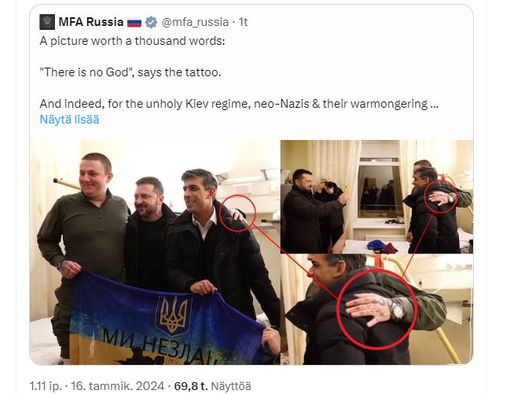The height and width of the screenshot is (394, 532).
Task: Open the 69,8 t. Näyttöä view count
Action: 213,386
